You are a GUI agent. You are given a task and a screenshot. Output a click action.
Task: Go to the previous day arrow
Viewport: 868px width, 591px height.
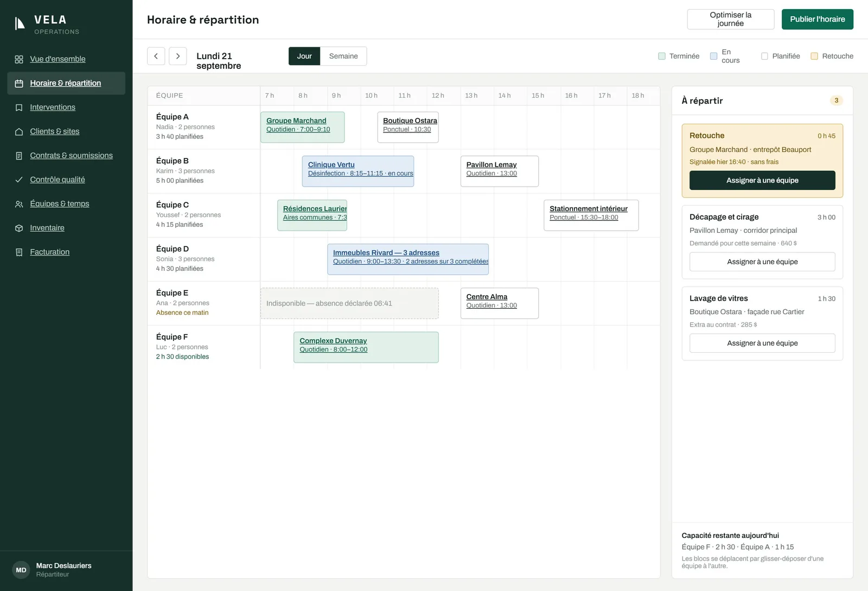point(156,56)
